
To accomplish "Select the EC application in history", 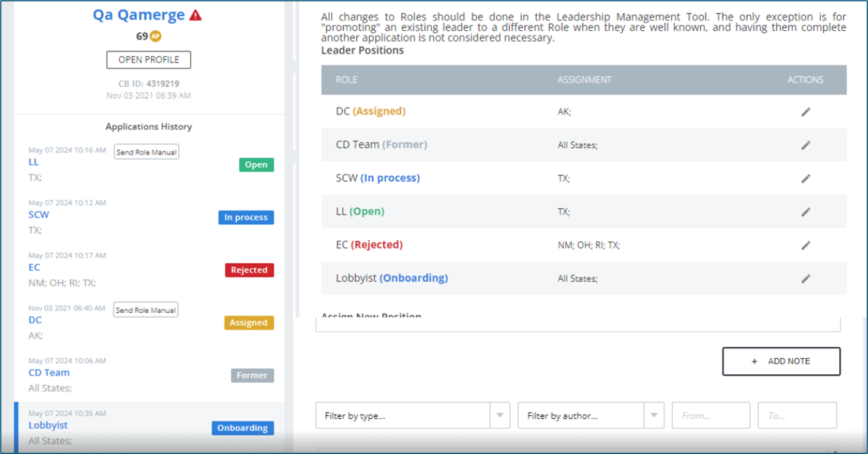I will coord(34,267).
